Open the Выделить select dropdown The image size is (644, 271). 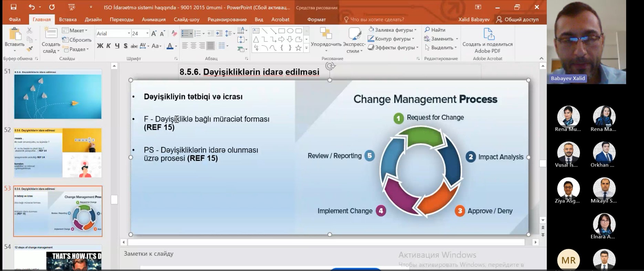point(441,48)
